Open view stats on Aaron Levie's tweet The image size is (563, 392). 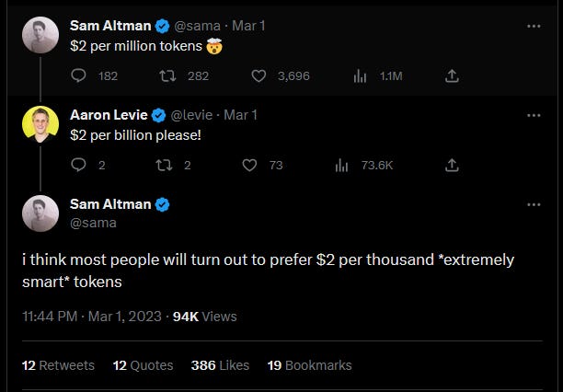coord(342,166)
